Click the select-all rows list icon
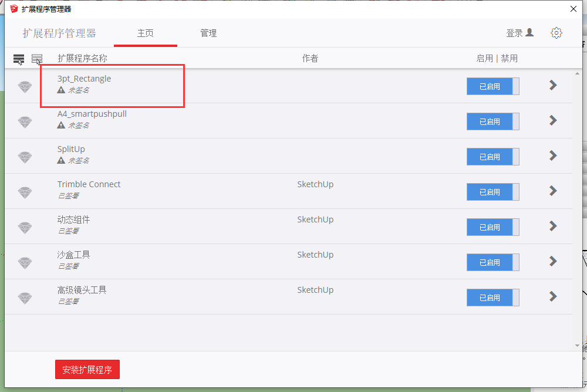The width and height of the screenshot is (587, 392). pyautogui.click(x=19, y=59)
